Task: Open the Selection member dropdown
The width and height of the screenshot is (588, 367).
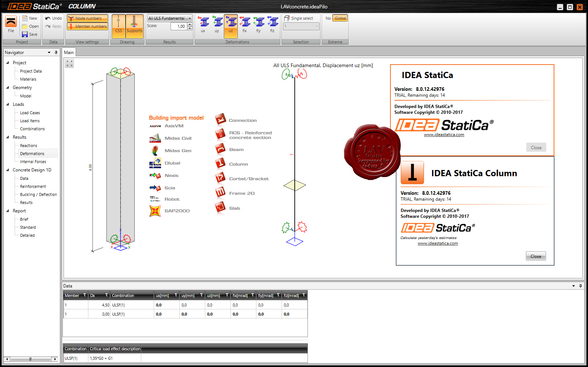Action: (x=301, y=26)
